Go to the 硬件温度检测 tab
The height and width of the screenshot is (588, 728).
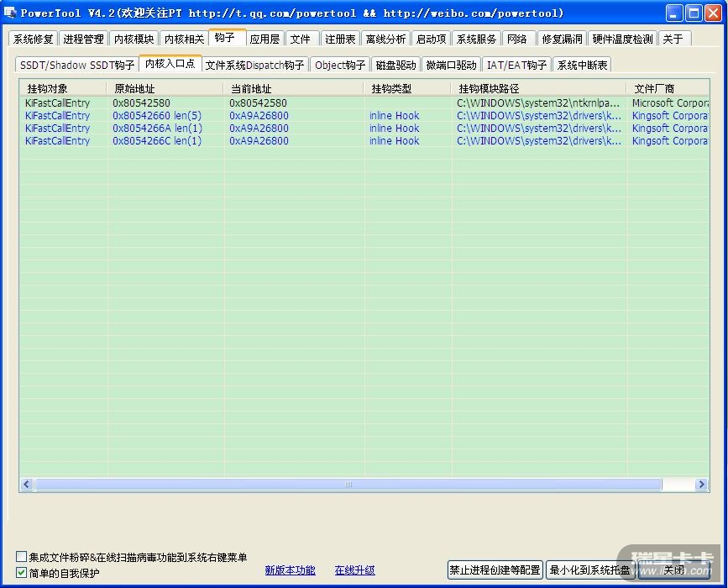(x=621, y=39)
